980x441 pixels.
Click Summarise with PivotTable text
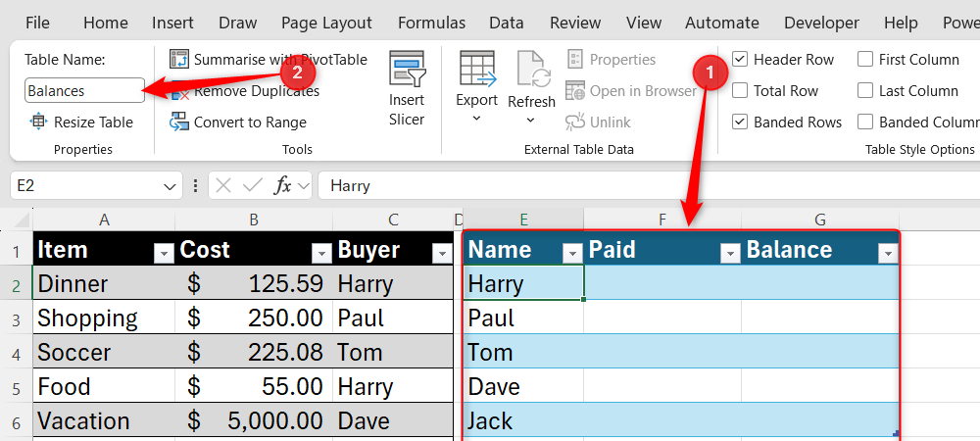coord(280,60)
